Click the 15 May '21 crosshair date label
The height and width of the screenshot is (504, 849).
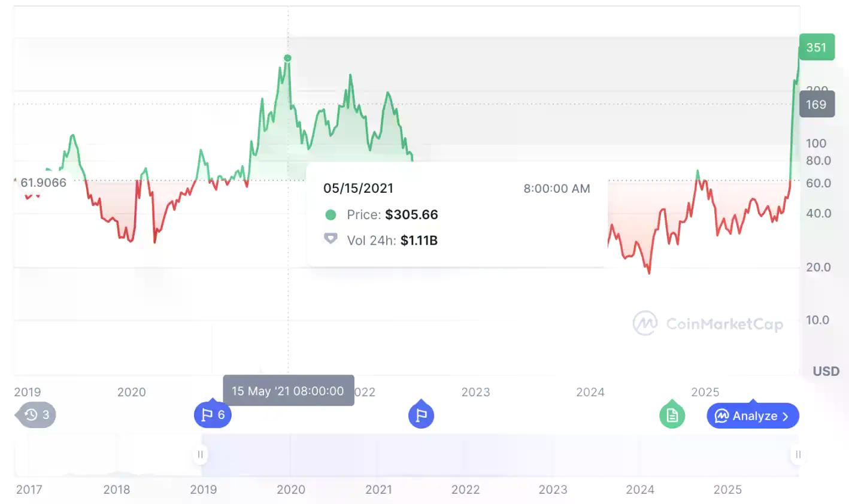[288, 391]
